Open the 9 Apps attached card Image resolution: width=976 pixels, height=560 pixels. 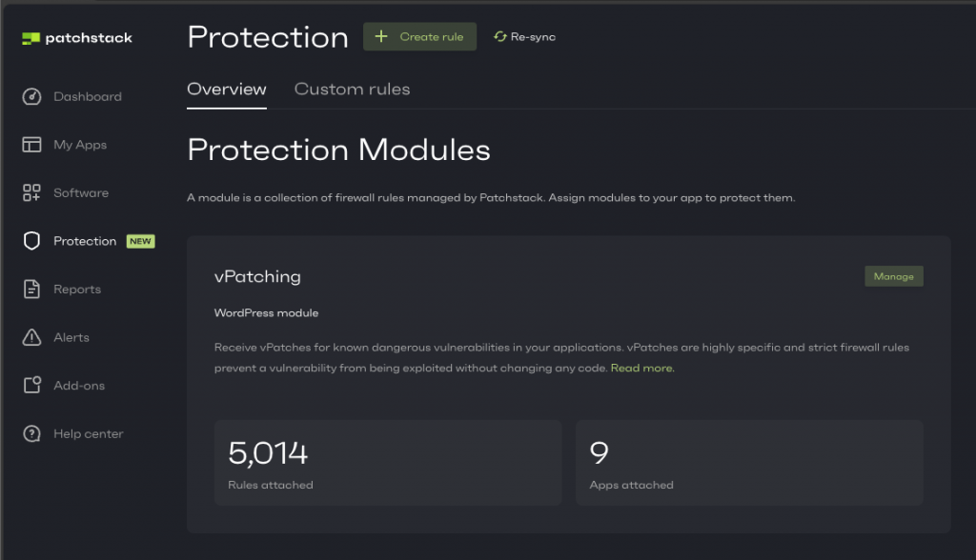(x=749, y=463)
